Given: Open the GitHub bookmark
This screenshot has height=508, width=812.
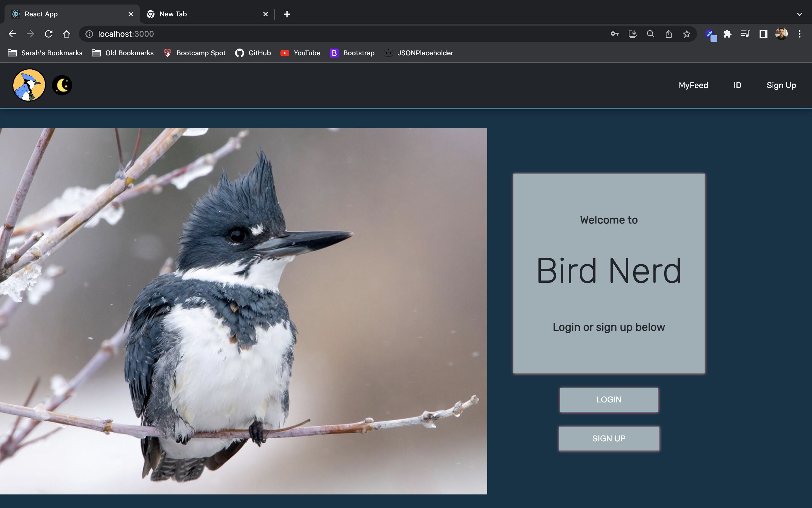Looking at the screenshot, I should click(x=253, y=53).
